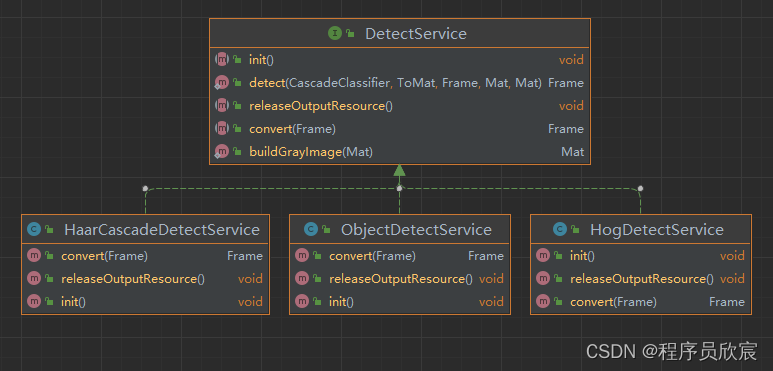Viewport: 773px width, 371px height.
Task: Select init() row in ObjectDetectService
Action: [x=399, y=302]
